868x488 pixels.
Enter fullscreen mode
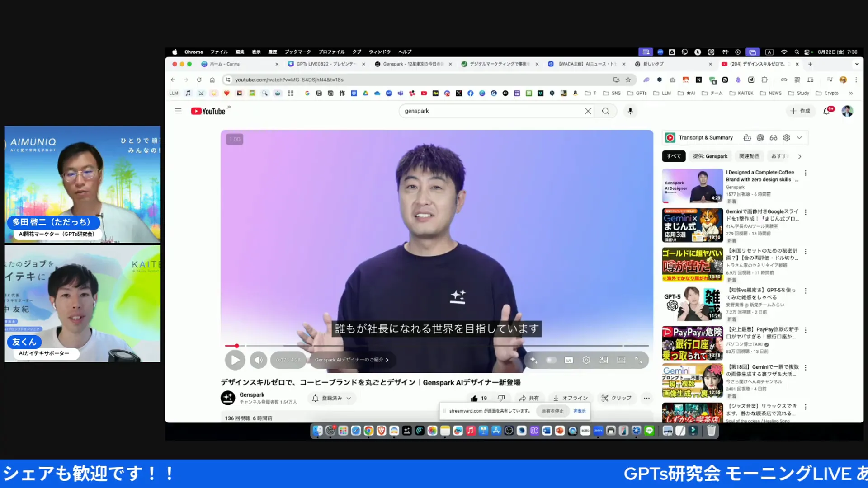639,360
